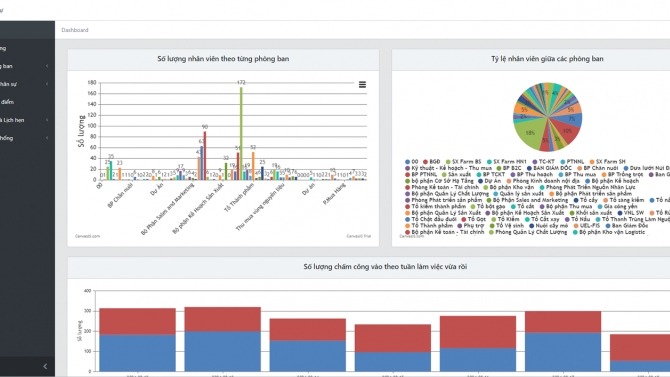
Task: Toggle 'PTNNL' legend entry in first row
Action: (x=572, y=162)
